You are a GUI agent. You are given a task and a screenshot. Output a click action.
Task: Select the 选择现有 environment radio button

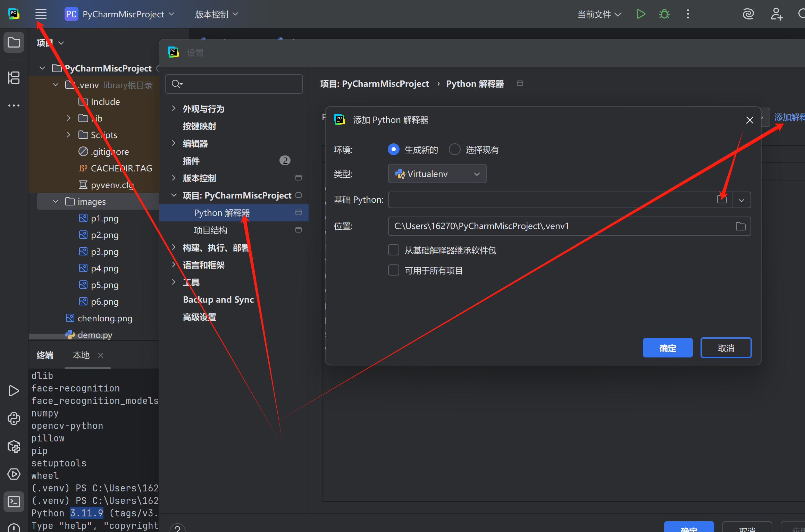tap(454, 150)
